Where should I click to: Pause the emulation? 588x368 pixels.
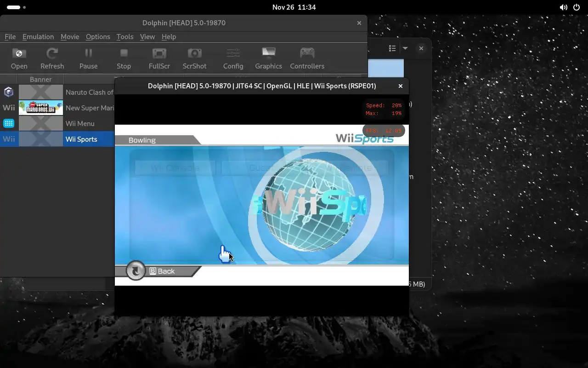point(88,58)
